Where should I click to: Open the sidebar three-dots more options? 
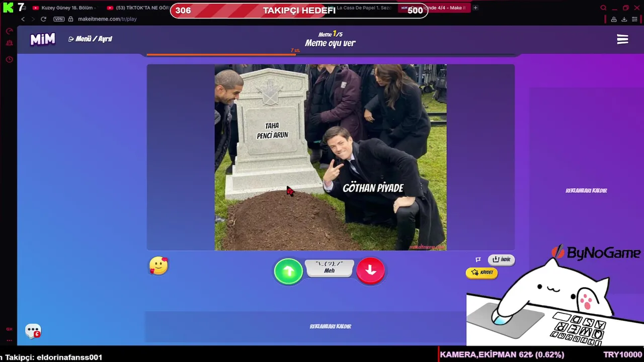(x=9, y=340)
